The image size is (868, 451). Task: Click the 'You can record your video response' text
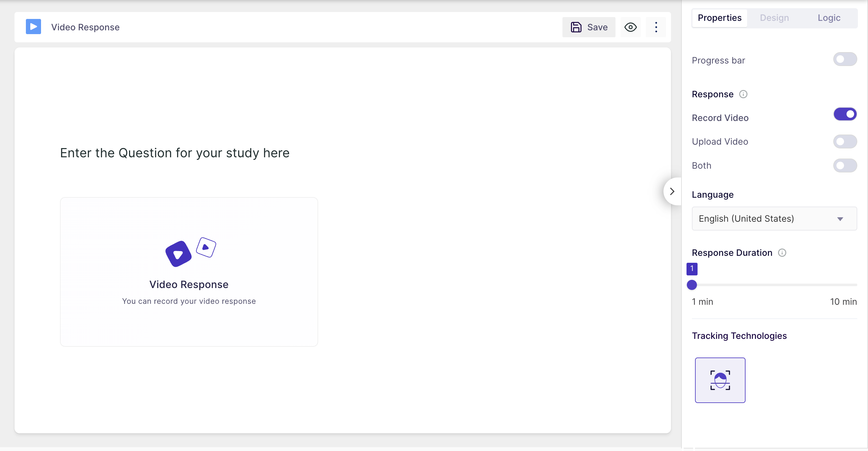point(189,301)
